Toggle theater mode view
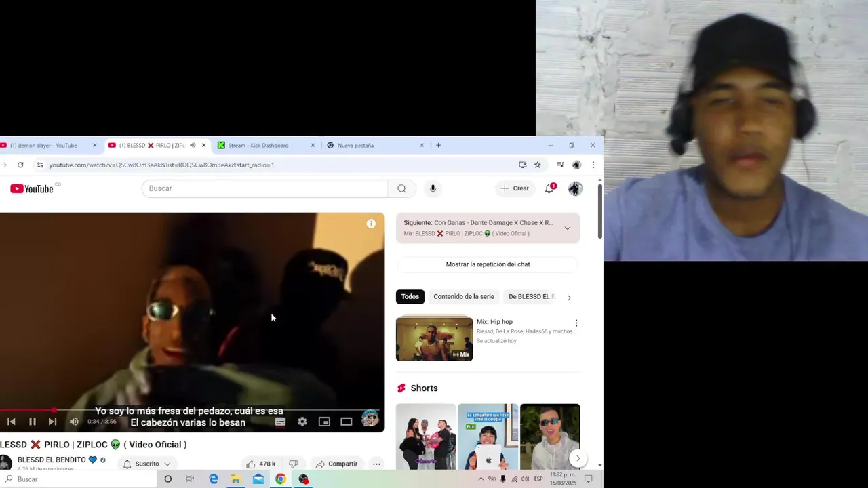The image size is (868, 488). pos(347,422)
